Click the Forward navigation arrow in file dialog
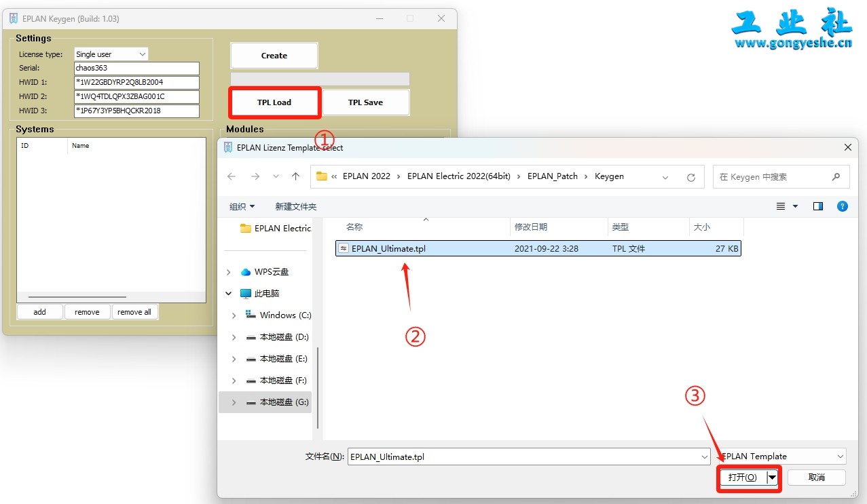Screen dimensions: 867x504 click(x=255, y=176)
